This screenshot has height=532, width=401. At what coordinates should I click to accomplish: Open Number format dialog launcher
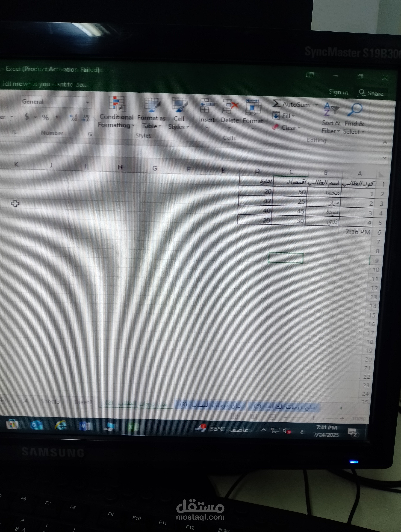coord(90,134)
